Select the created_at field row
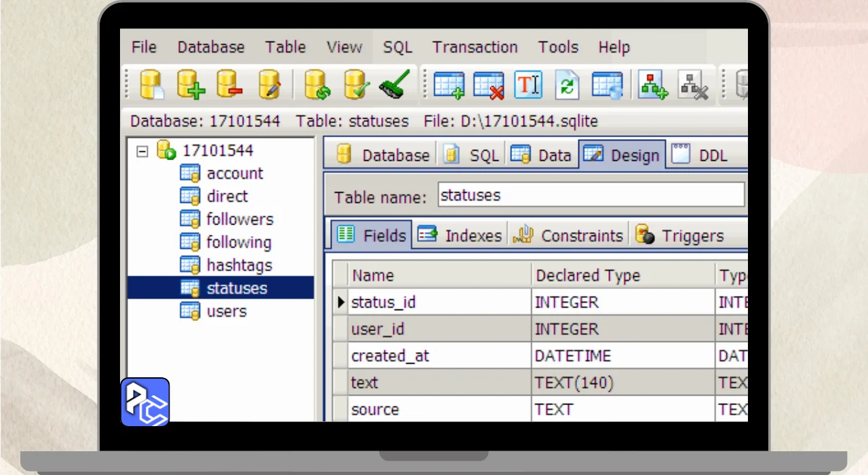 click(390, 356)
